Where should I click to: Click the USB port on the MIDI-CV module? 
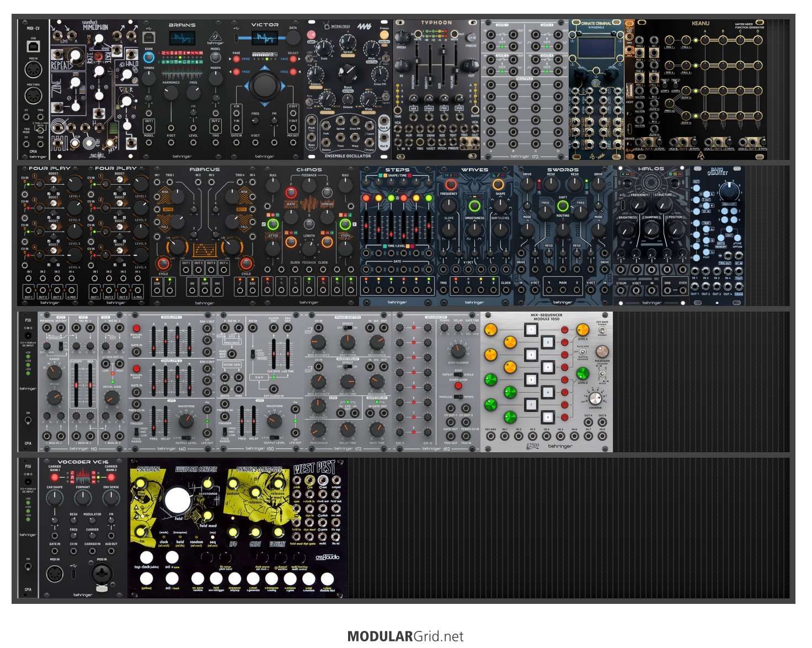(33, 45)
